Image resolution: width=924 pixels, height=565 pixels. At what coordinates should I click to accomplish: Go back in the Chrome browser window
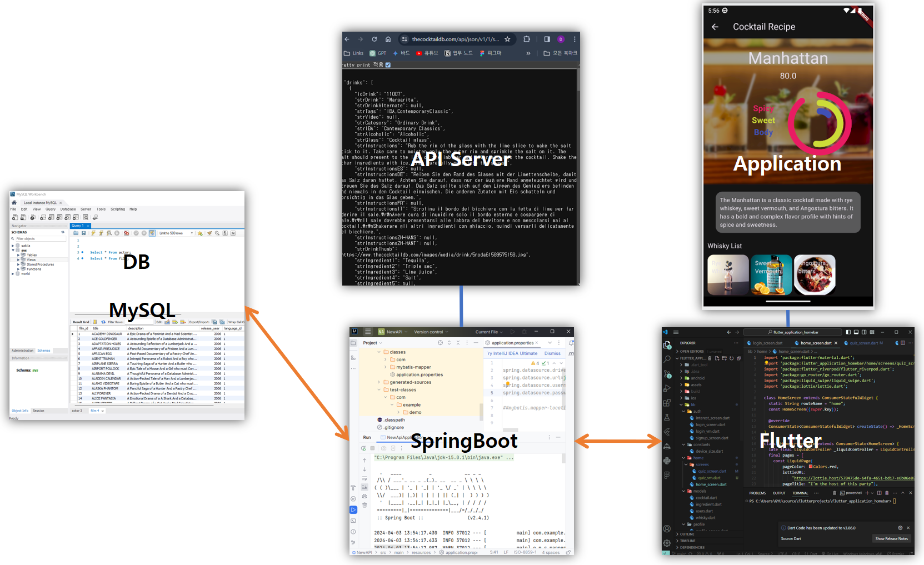point(347,39)
